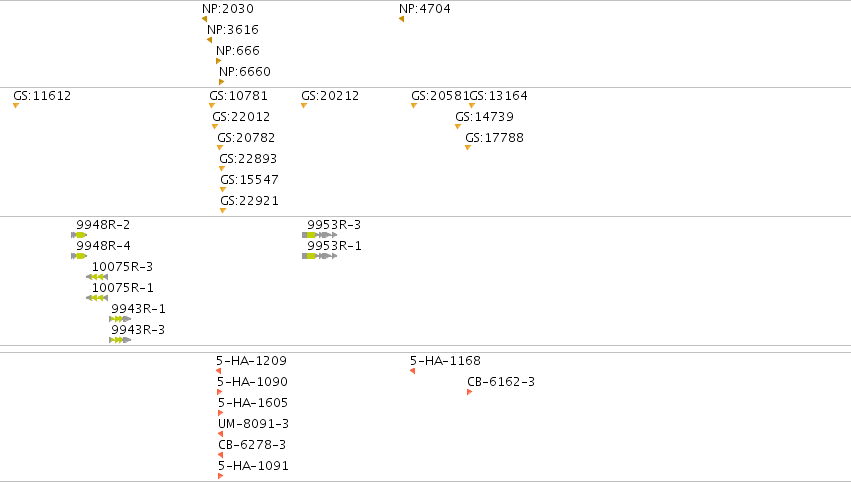
Task: Select the GS:14739 insertion marker
Action: click(458, 127)
